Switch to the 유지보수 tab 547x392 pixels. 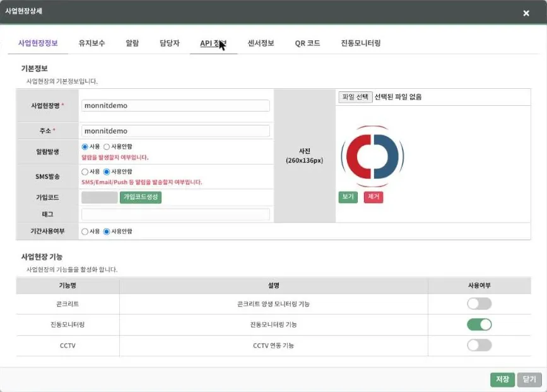pyautogui.click(x=91, y=43)
